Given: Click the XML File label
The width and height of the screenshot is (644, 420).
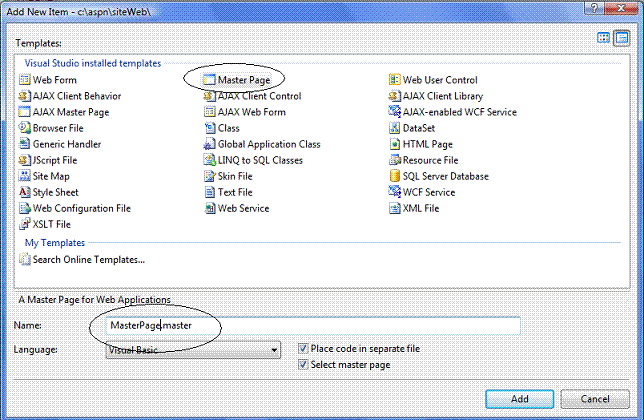Looking at the screenshot, I should [421, 208].
